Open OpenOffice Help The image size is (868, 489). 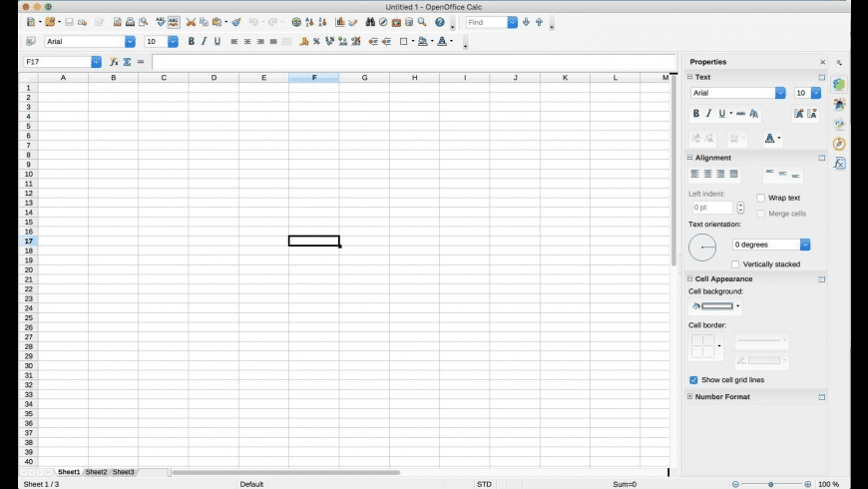(440, 22)
